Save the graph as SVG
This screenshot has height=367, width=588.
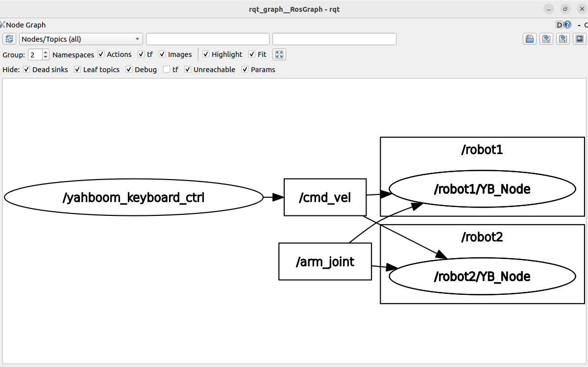(x=563, y=39)
